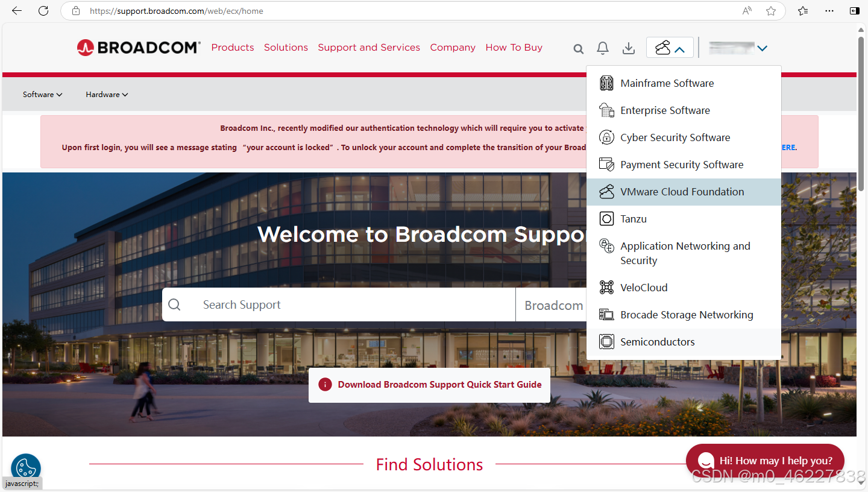Click the Semiconductors chip icon
Viewport: 868px width, 492px height.
tap(606, 342)
